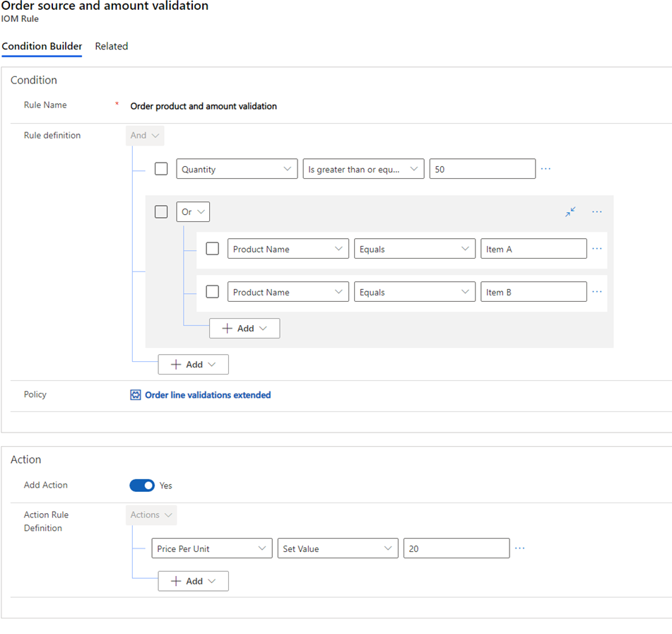Screen dimensions: 672x634
Task: Open the Actions dropdown
Action: [151, 515]
